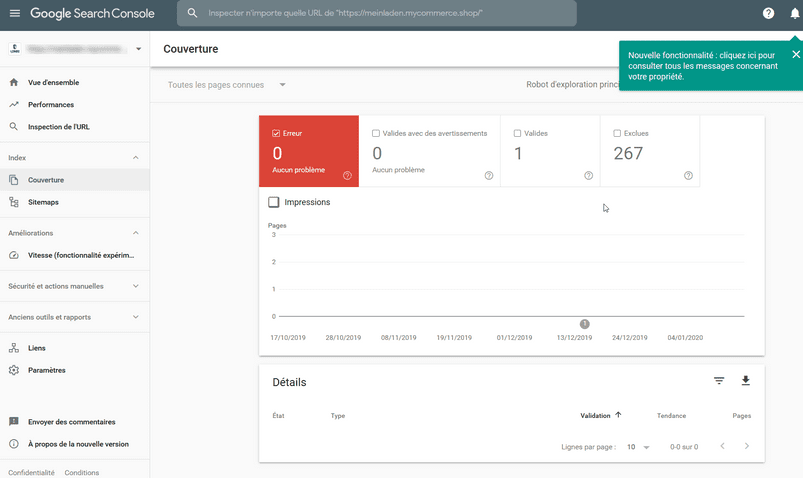Click the Robot d'exploration principal label
The height and width of the screenshot is (478, 803).
(573, 85)
